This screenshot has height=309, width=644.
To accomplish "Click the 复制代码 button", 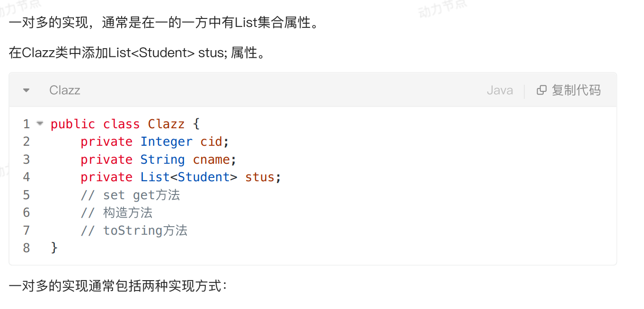I will tap(569, 90).
